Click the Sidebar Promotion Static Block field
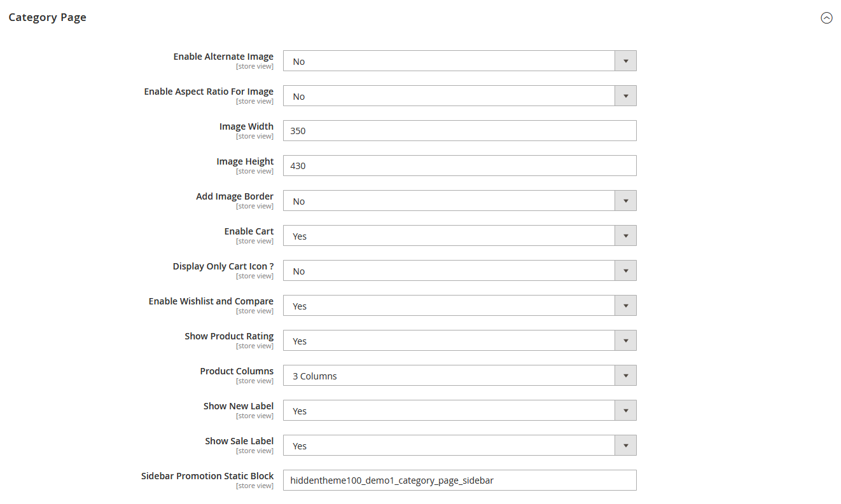 coord(459,480)
